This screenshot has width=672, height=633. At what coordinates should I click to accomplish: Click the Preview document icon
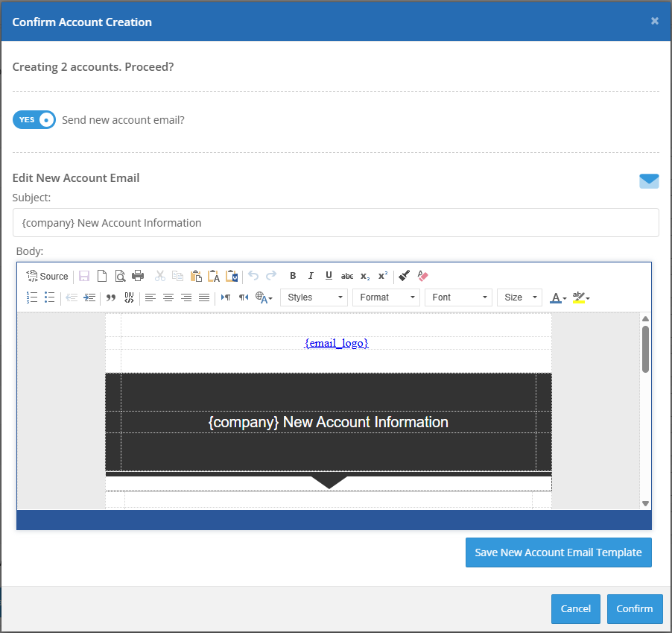(x=120, y=276)
